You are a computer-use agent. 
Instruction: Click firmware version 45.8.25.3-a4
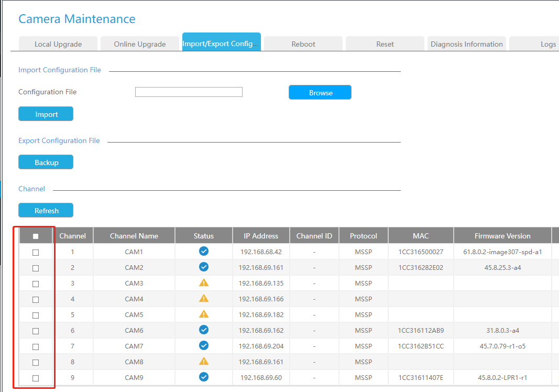point(502,267)
